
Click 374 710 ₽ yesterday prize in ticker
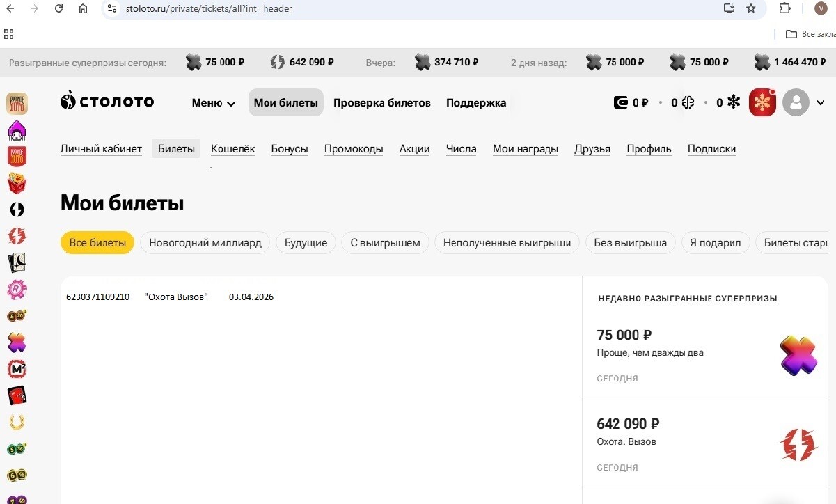pyautogui.click(x=446, y=63)
